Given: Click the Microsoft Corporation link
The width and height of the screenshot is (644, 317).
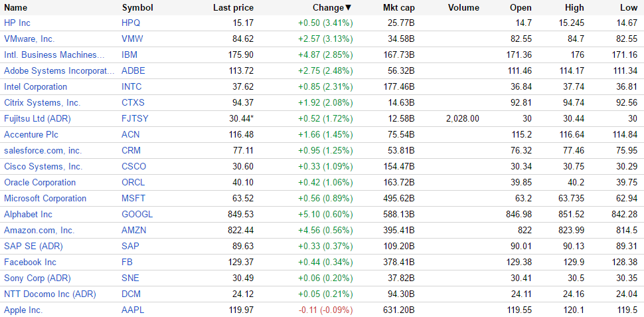Looking at the screenshot, I should 45,199.
